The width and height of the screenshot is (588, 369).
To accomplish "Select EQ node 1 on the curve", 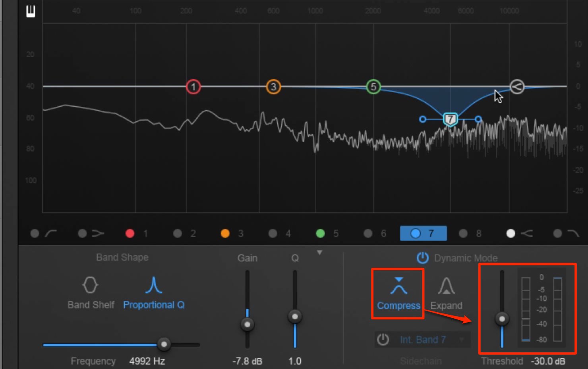I will coord(193,86).
